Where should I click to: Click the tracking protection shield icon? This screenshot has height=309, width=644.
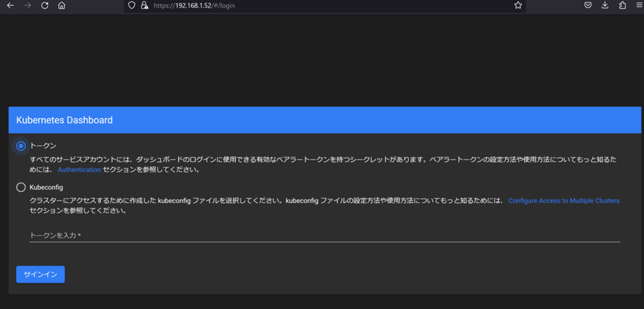(131, 6)
